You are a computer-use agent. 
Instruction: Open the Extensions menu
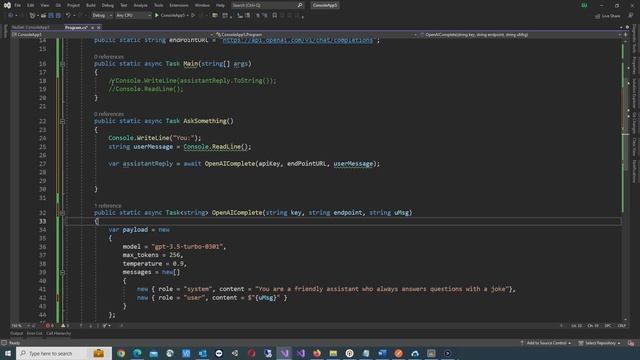click(x=179, y=5)
